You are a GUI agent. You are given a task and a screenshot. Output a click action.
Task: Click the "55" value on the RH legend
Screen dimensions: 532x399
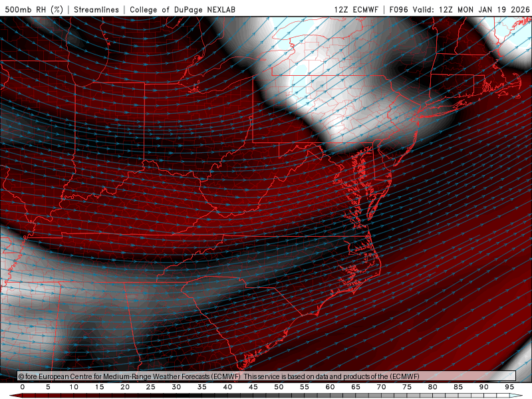pos(305,387)
